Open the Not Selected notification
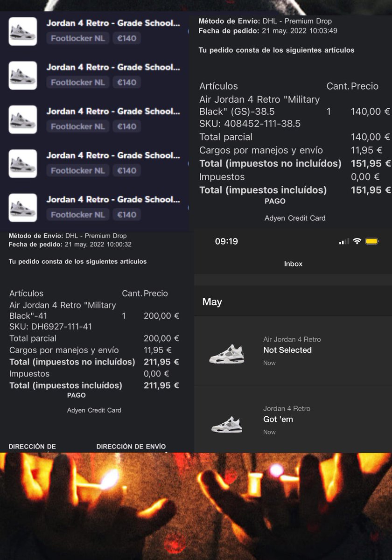392x560 pixels. tap(293, 350)
